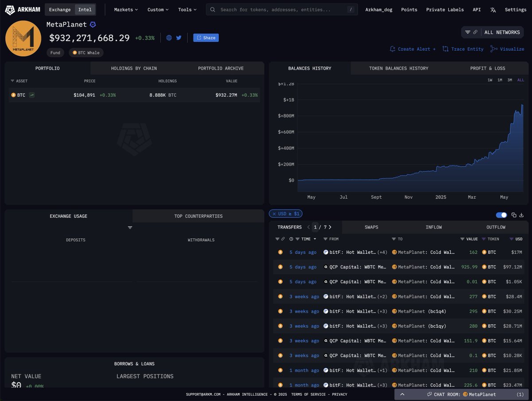
Task: Open MetaPlanet's website via globe icon
Action: point(169,38)
